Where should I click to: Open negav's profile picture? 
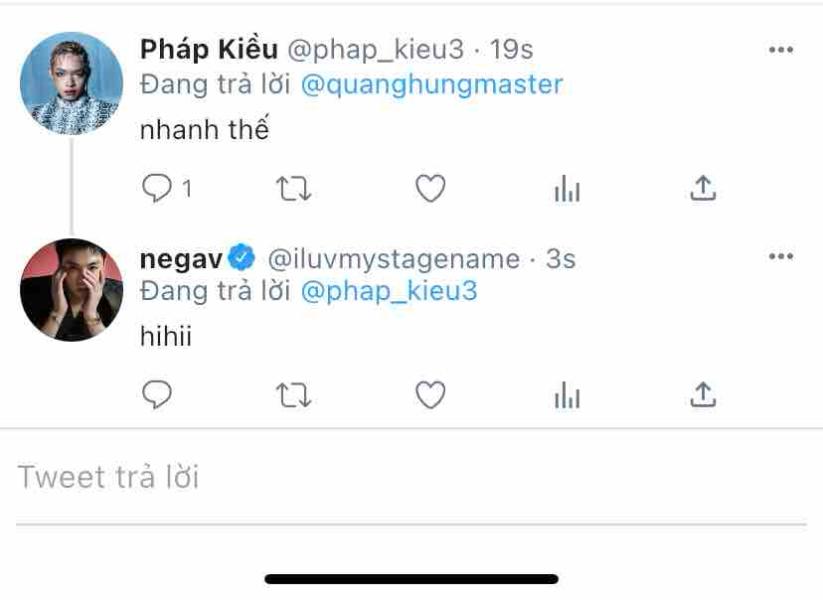click(x=72, y=290)
